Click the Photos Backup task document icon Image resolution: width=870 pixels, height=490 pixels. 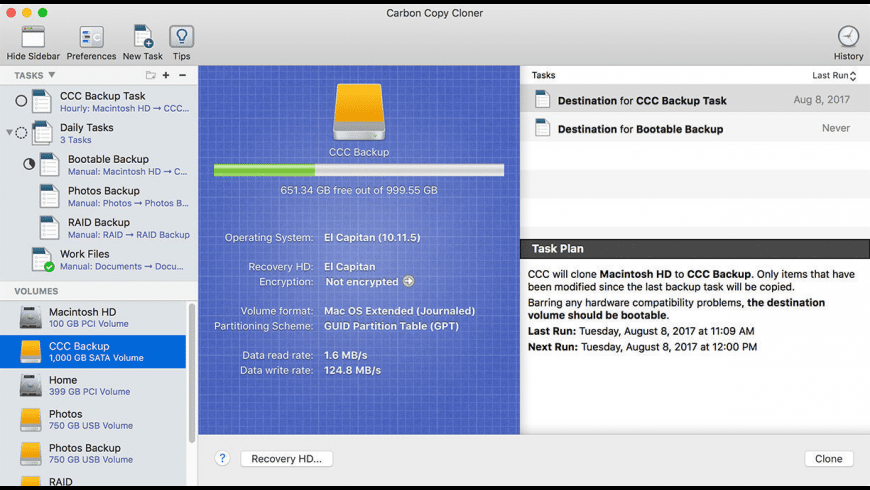pos(49,196)
